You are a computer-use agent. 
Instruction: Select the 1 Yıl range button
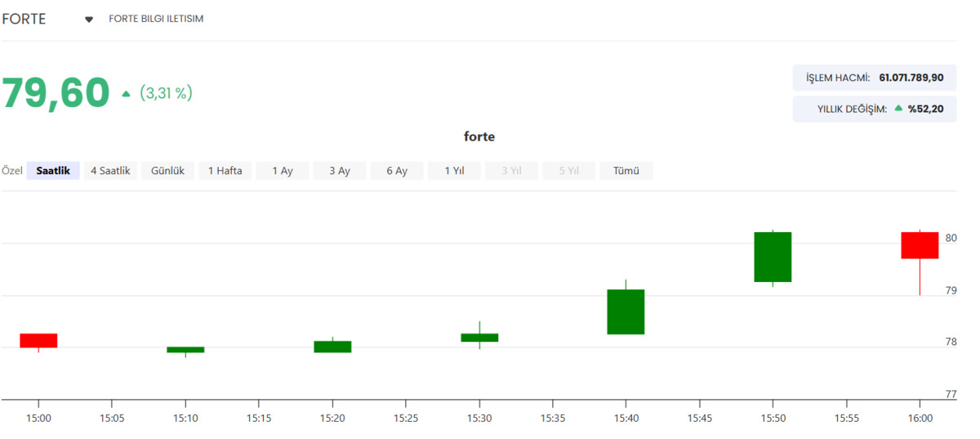[x=455, y=171]
